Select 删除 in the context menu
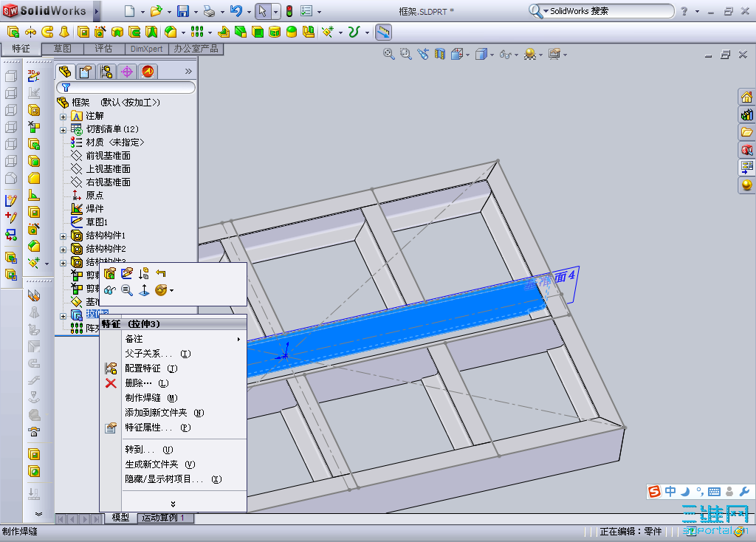Screen dimensions: 756x542 [174, 383]
